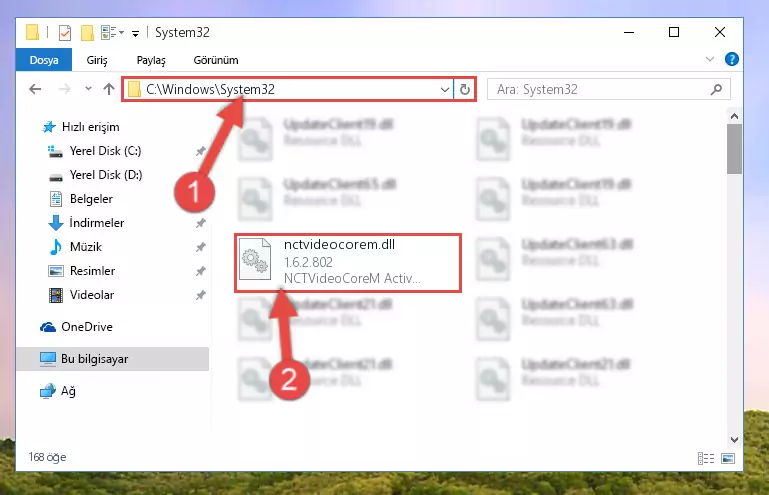Refresh the System32 folder
Viewport: 769px width, 495px height.
[x=464, y=89]
